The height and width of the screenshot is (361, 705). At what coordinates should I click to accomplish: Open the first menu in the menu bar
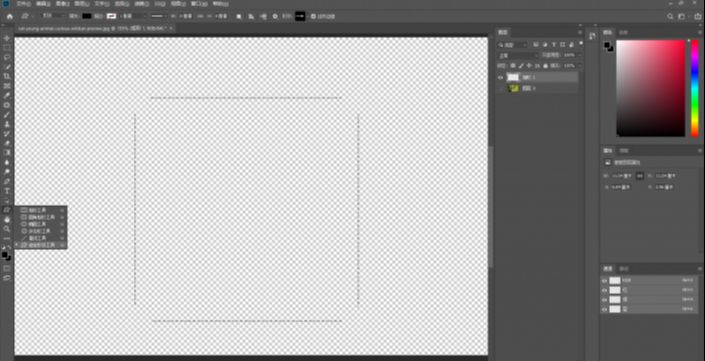[x=23, y=4]
